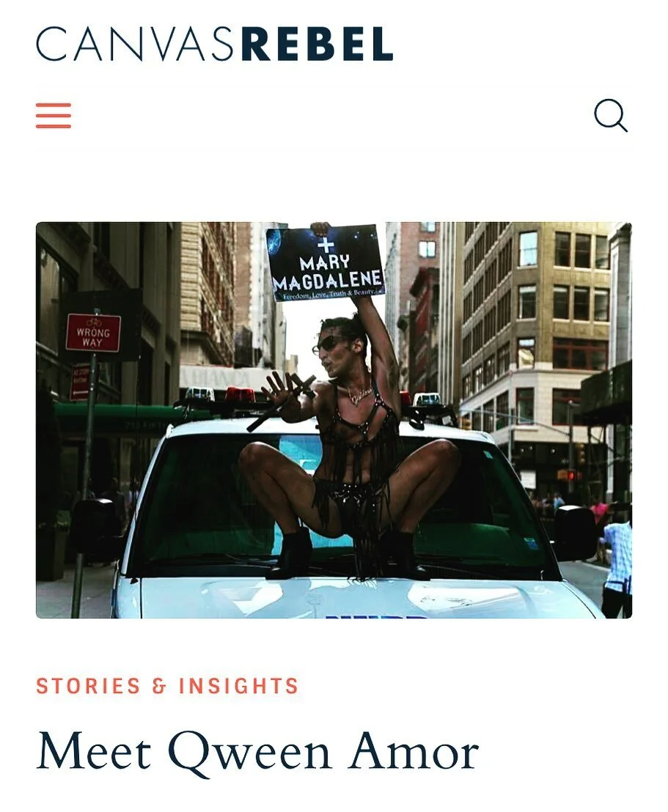
Task: Open the Stories & Insights category
Action: (x=167, y=685)
